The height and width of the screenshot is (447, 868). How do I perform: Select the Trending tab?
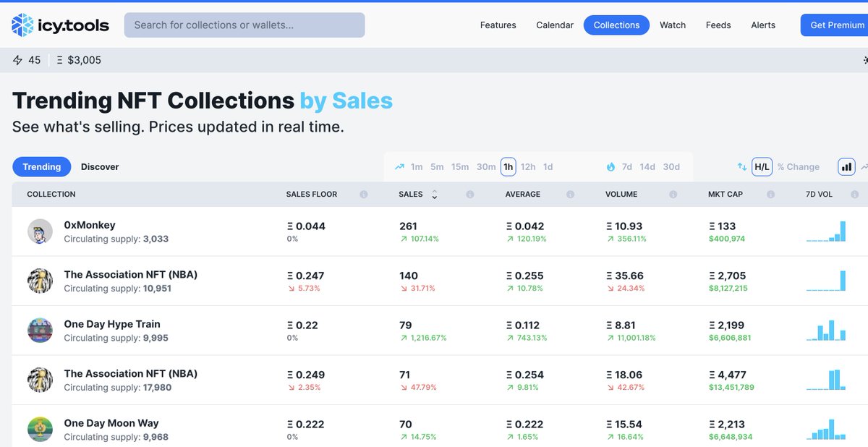42,167
